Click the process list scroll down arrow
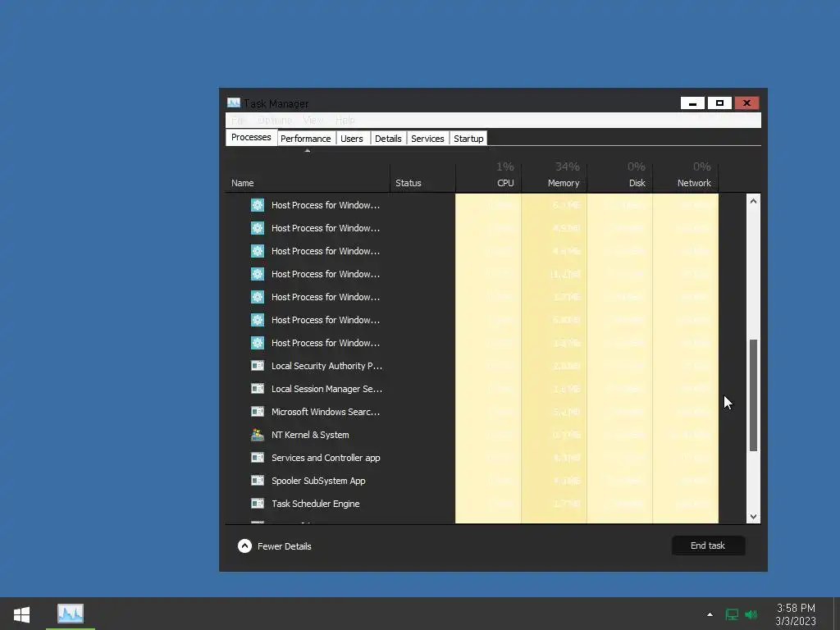The width and height of the screenshot is (840, 630). [753, 517]
